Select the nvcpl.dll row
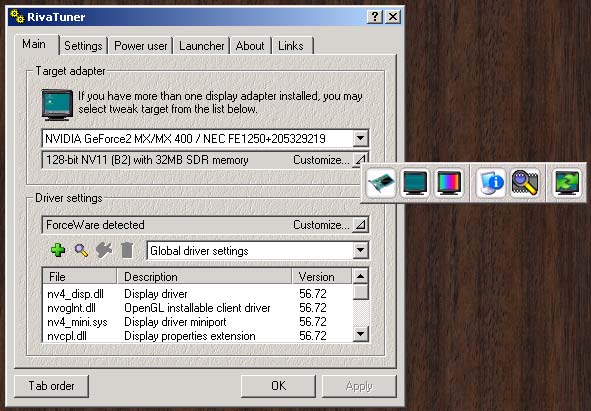This screenshot has height=411, width=591. [x=198, y=336]
